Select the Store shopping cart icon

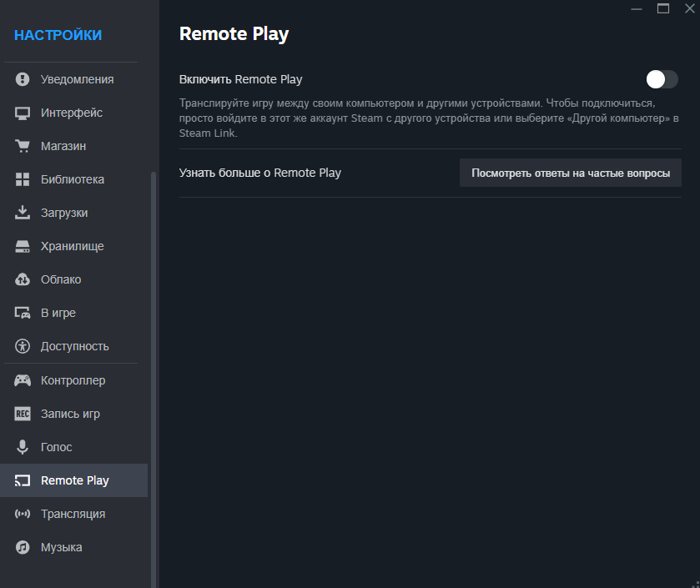click(x=23, y=146)
